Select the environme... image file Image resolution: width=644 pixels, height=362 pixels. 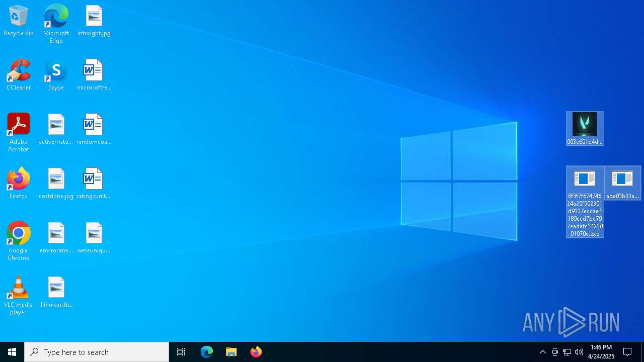(x=56, y=238)
